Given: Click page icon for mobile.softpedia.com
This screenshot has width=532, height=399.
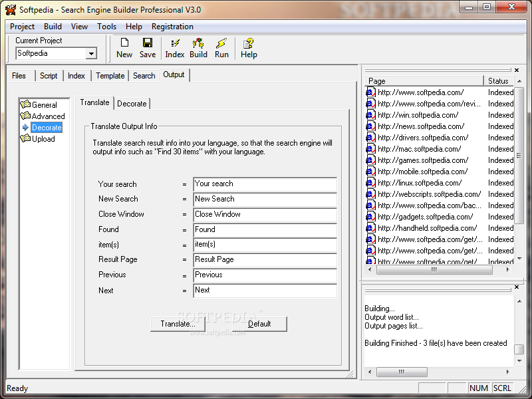Looking at the screenshot, I should (x=370, y=172).
